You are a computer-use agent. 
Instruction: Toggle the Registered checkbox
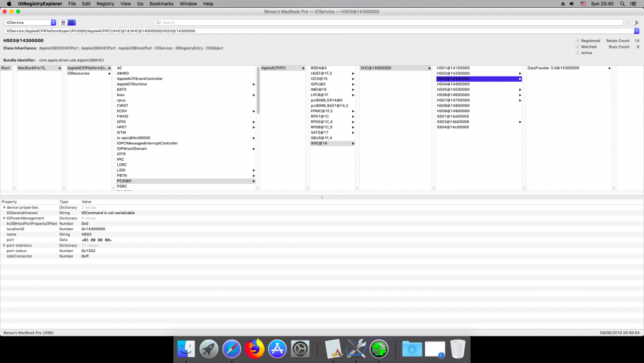click(578, 41)
